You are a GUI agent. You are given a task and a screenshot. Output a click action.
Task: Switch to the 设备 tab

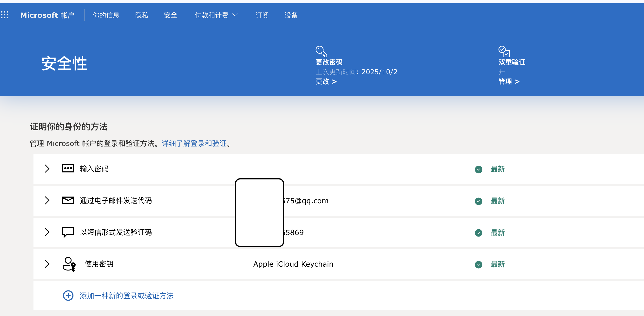291,15
